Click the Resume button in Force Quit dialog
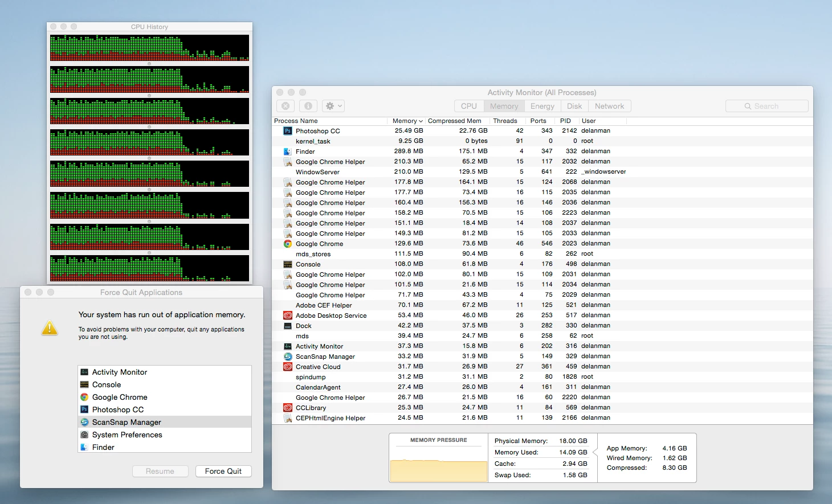This screenshot has width=832, height=504. coord(160,471)
